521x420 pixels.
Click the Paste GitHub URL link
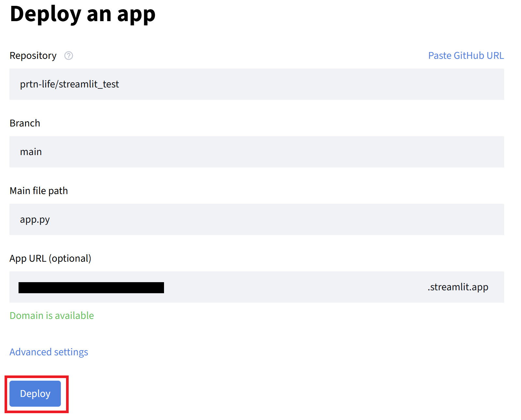[x=466, y=56]
